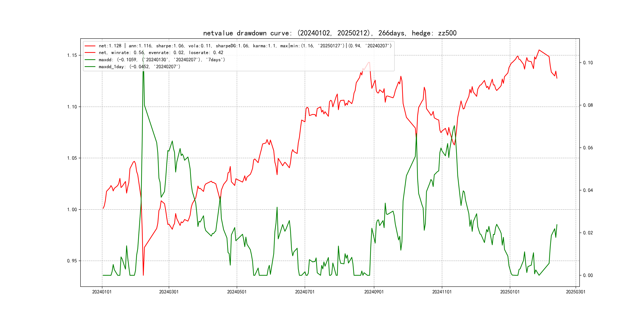
Task: Click the 0.10 right axis tick label
Action: point(588,63)
